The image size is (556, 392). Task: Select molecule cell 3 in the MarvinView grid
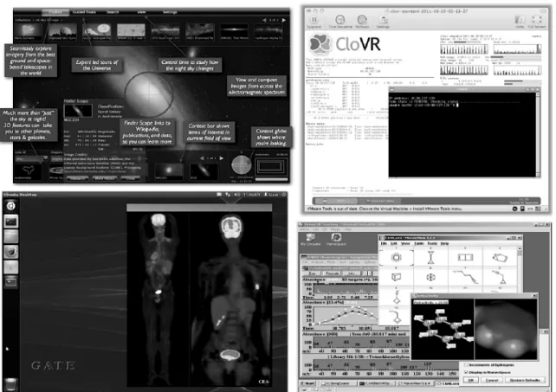pos(465,257)
